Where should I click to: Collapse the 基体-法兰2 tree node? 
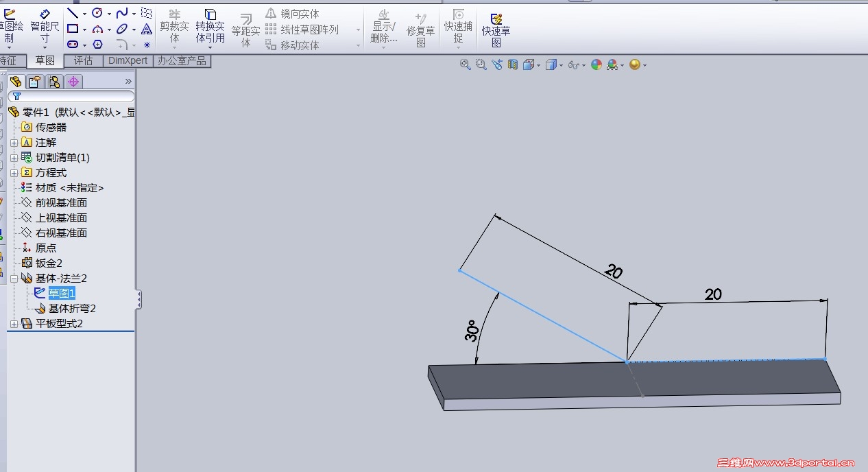tap(14, 279)
